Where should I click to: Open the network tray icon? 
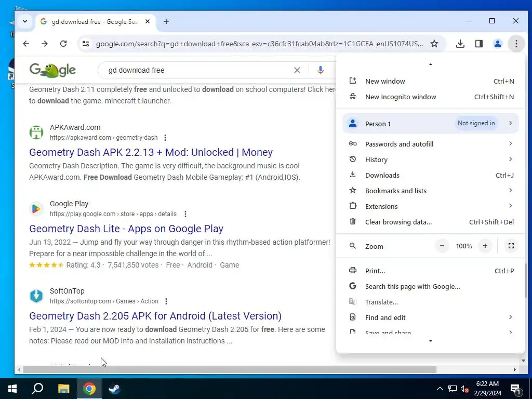point(453,389)
